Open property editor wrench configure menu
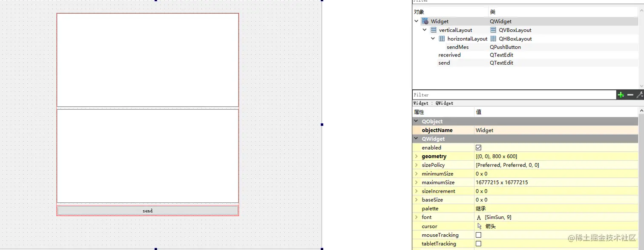 [x=639, y=95]
